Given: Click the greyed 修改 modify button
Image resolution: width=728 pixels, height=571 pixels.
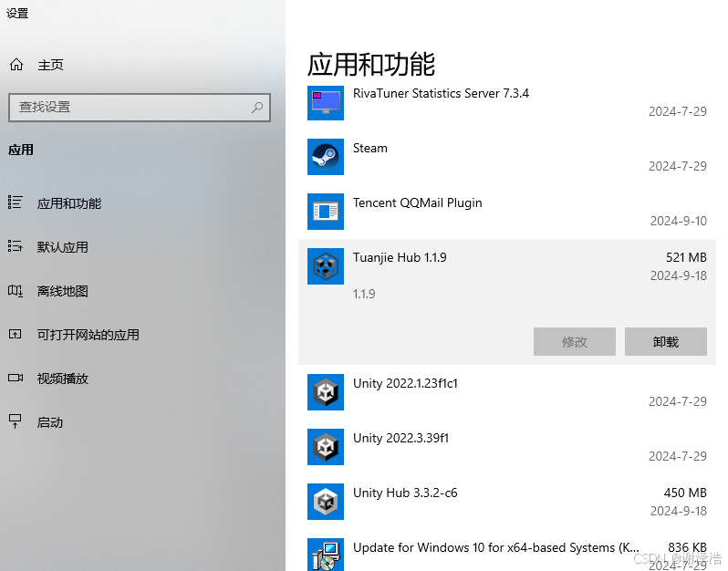Looking at the screenshot, I should [x=575, y=342].
